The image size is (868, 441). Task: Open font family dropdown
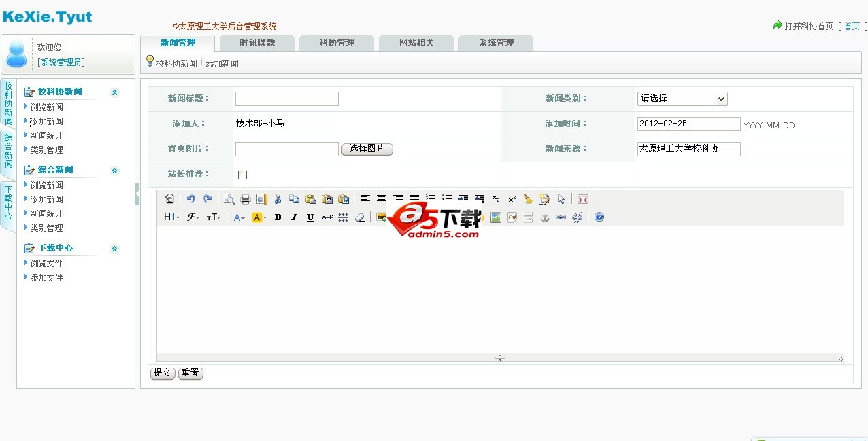coord(193,217)
